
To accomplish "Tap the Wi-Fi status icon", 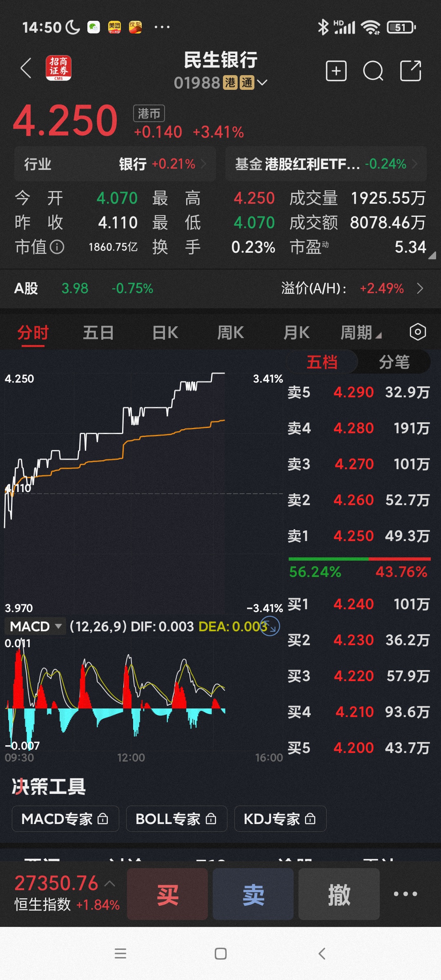I will [371, 27].
